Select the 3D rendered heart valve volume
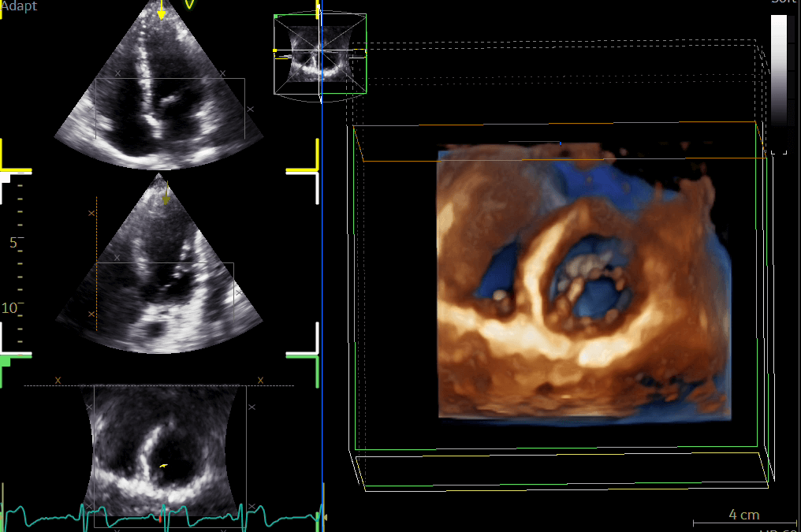Viewport: 801px width, 532px height. click(584, 284)
